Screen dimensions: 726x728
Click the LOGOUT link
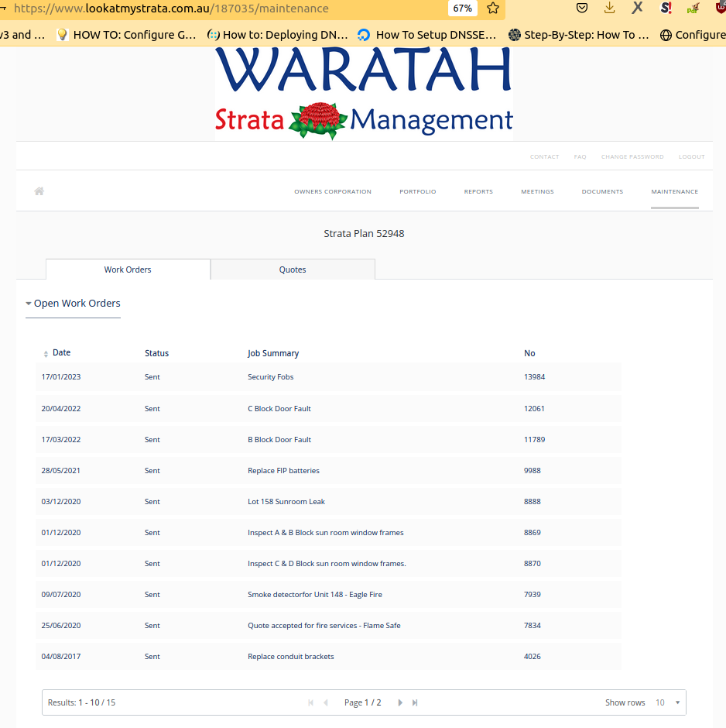692,157
